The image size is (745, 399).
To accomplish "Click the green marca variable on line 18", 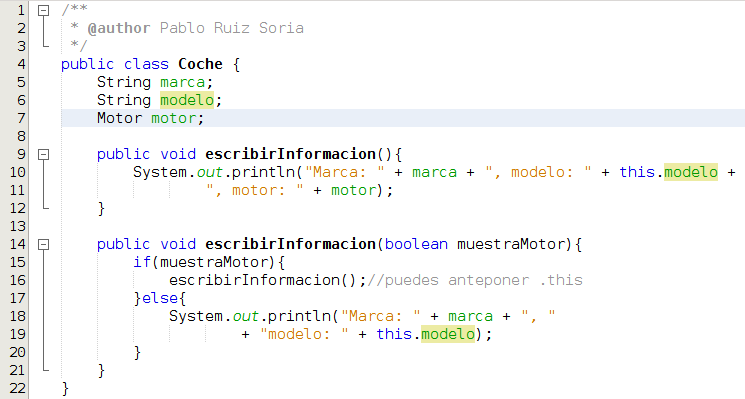I will click(470, 316).
